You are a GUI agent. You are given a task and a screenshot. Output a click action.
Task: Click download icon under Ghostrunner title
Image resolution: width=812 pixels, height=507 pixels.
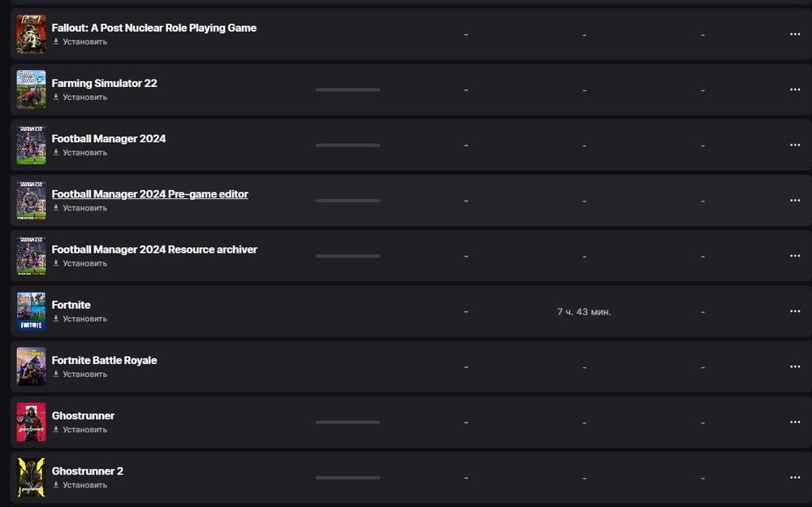pos(56,429)
